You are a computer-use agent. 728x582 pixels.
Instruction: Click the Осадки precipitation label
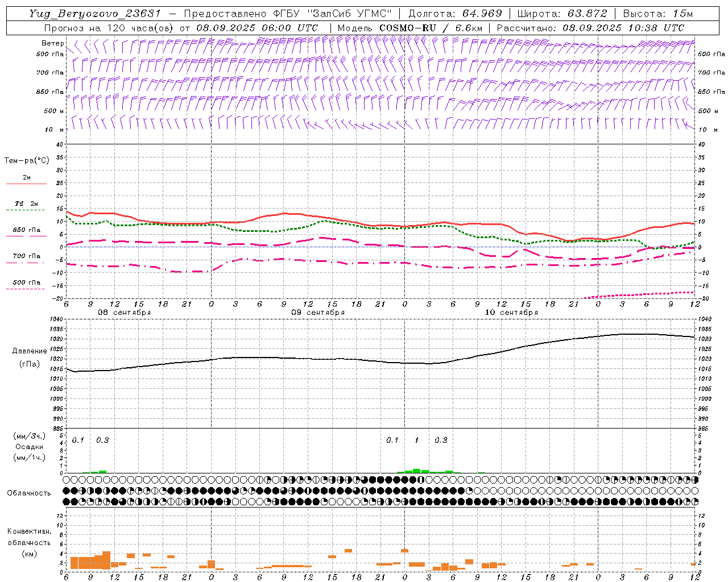[x=30, y=447]
